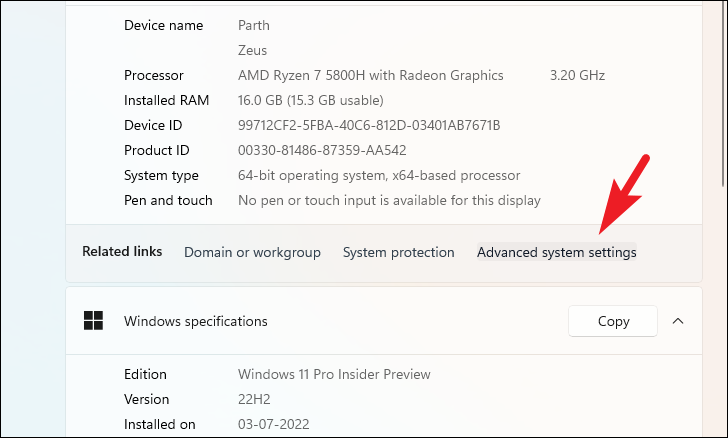
Task: Click the Related links label
Action: (x=122, y=251)
